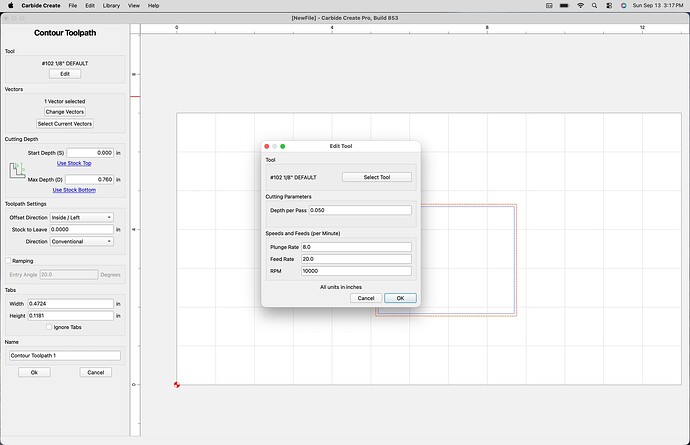
Task: Click the Start Depth input field
Action: [x=90, y=153]
